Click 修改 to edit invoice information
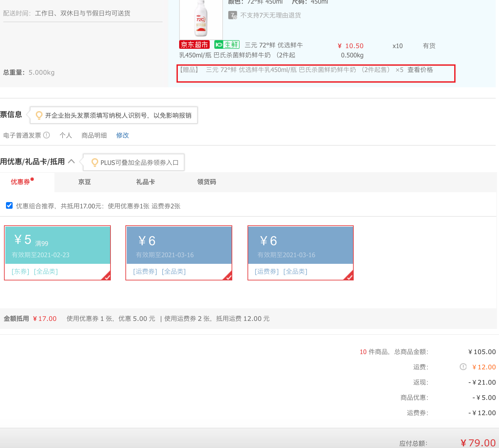Image resolution: width=499 pixels, height=448 pixels. [122, 135]
